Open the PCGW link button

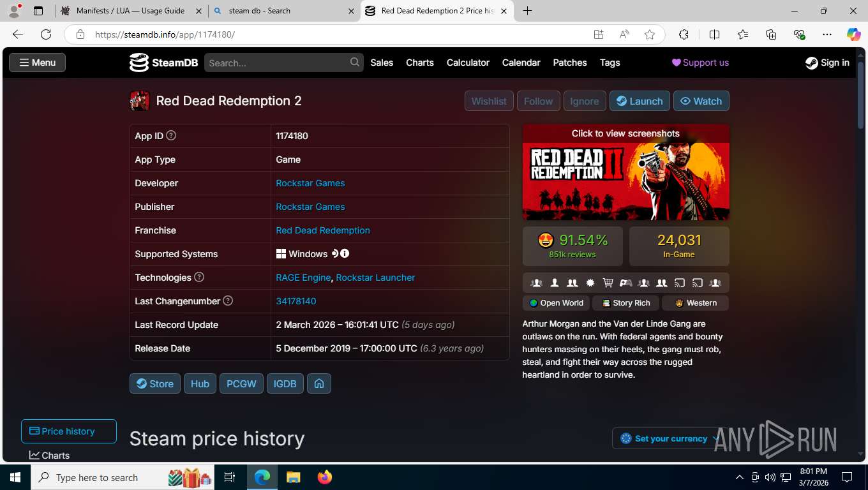click(x=241, y=383)
